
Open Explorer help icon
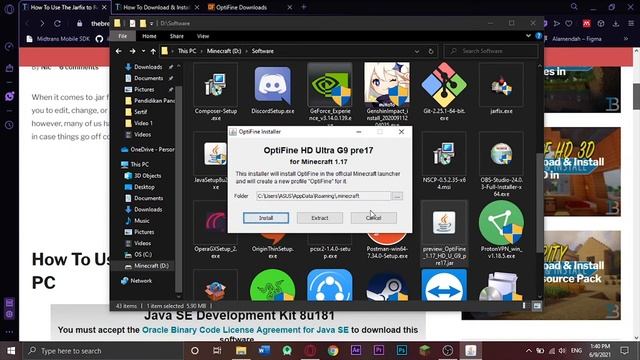point(538,36)
